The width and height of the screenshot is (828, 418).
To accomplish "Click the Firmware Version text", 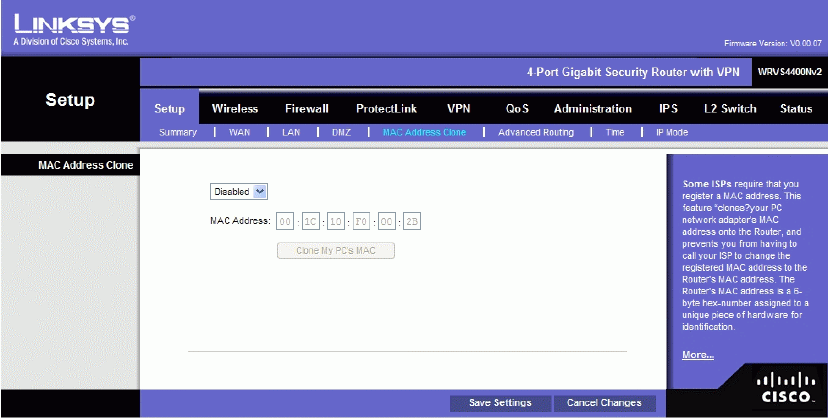I will [773, 43].
